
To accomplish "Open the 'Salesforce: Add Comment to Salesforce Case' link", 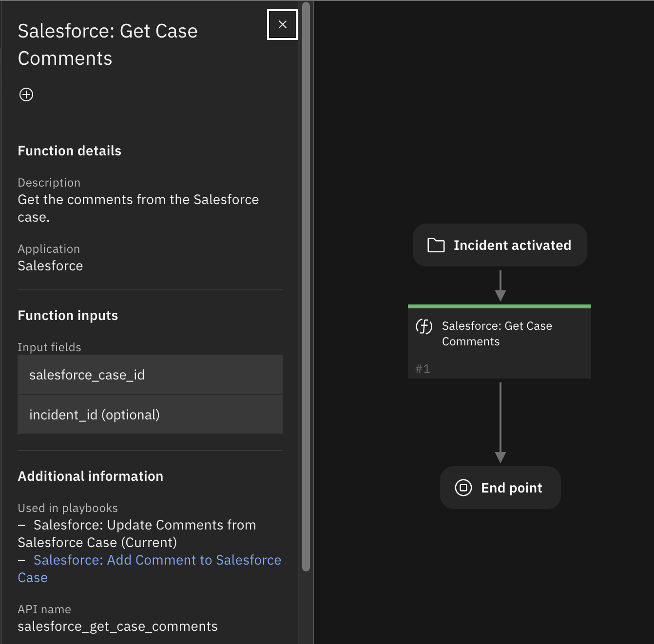I will [150, 568].
